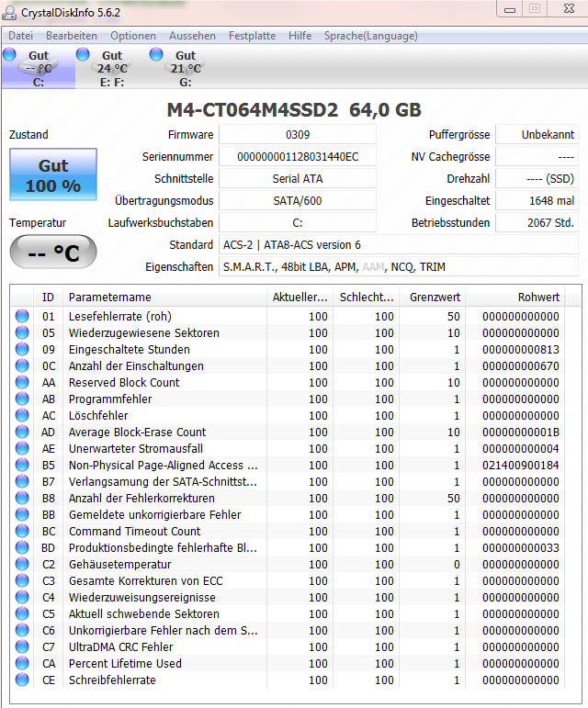Image resolution: width=588 pixels, height=708 pixels.
Task: Click the Rohwert column header
Action: 515,298
